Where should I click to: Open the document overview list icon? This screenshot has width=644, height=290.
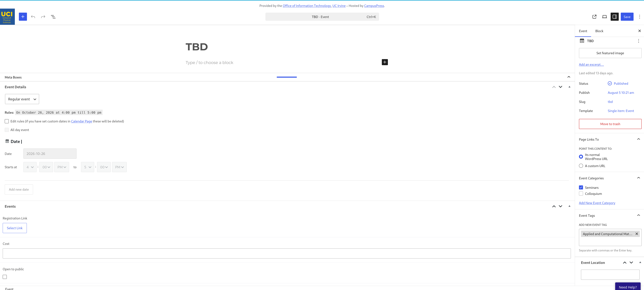coord(53,17)
